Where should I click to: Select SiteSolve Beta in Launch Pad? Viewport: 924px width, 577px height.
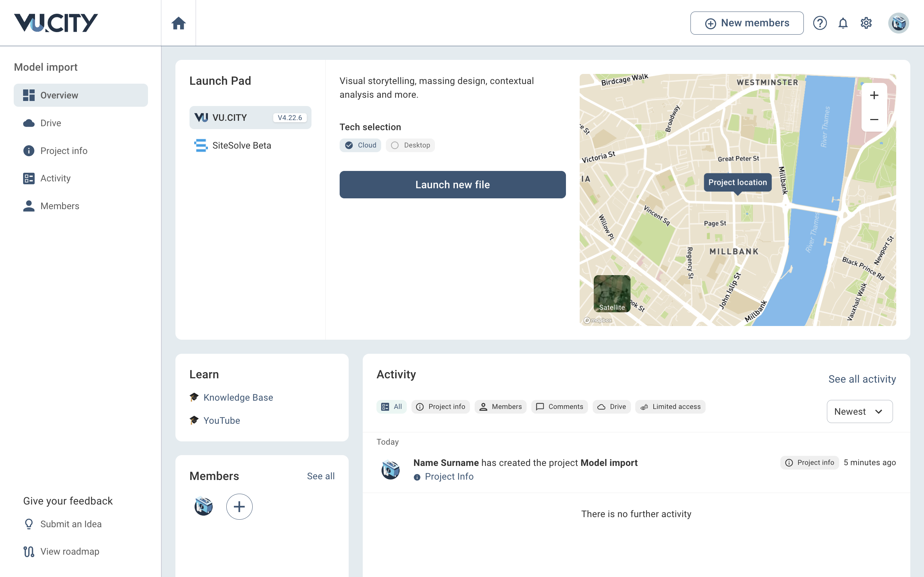[241, 145]
